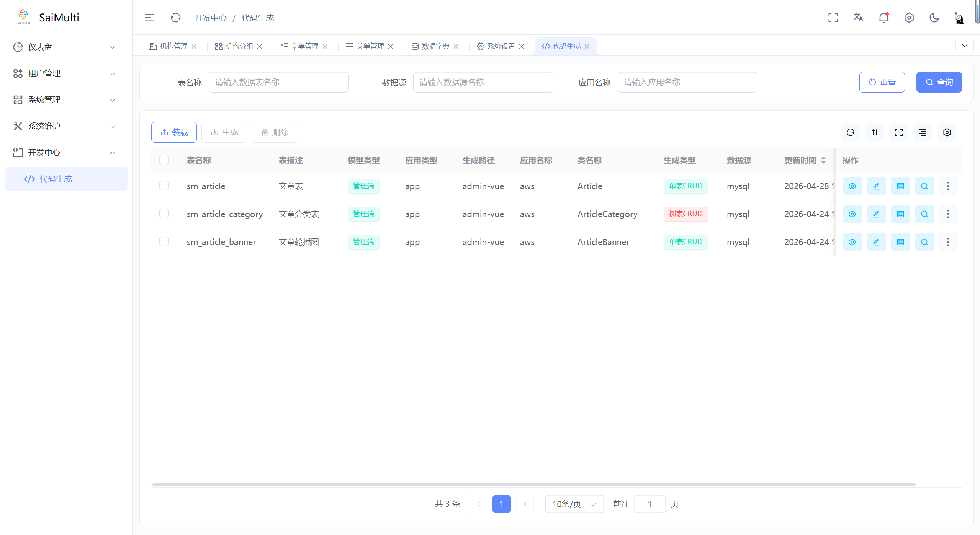Click the preview eye icon for sm_article_category
This screenshot has height=535, width=980.
852,214
